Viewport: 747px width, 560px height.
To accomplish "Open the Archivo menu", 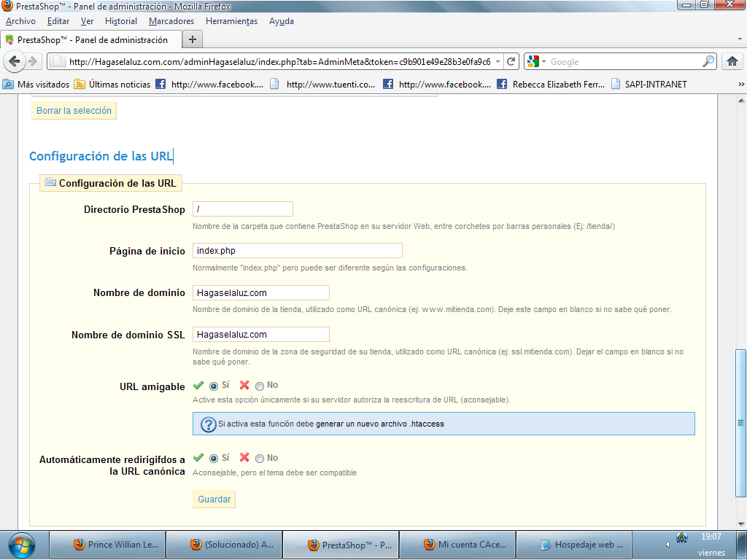I will point(20,21).
